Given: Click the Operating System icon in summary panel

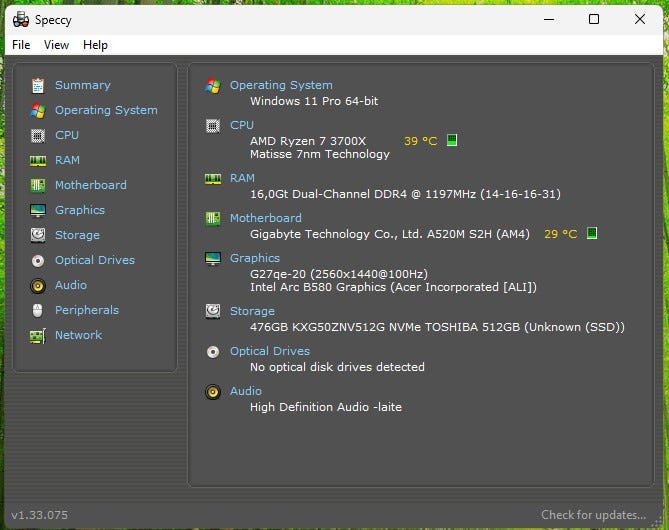Looking at the screenshot, I should pos(213,86).
